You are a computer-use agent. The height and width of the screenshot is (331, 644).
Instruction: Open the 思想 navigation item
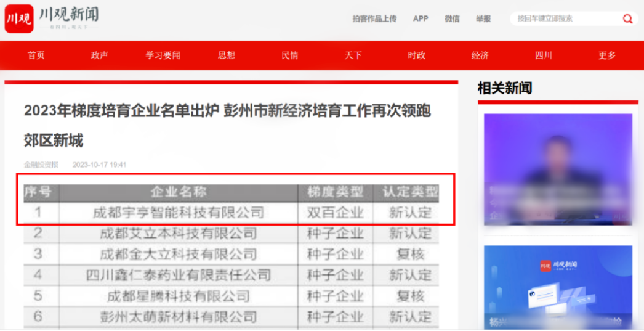(x=227, y=55)
